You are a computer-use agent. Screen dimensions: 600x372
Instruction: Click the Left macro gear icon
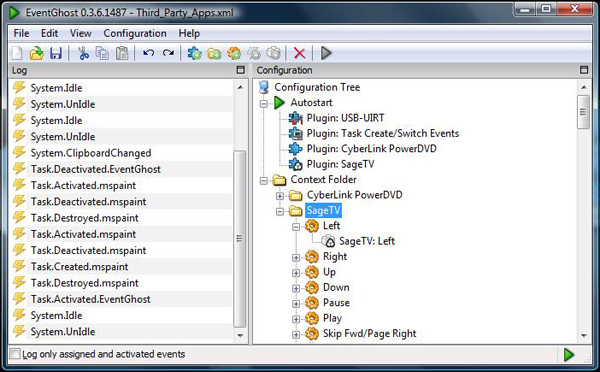click(312, 226)
